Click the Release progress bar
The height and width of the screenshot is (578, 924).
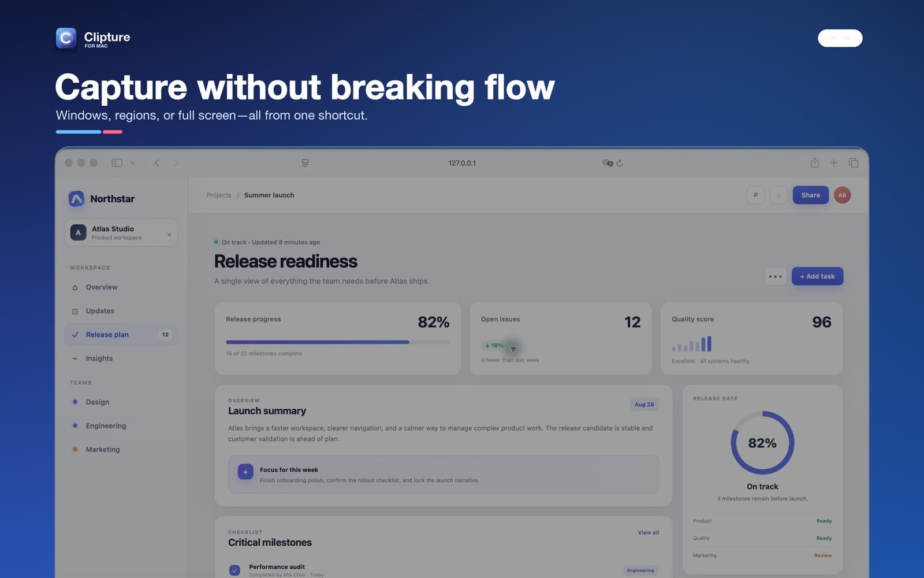(337, 342)
